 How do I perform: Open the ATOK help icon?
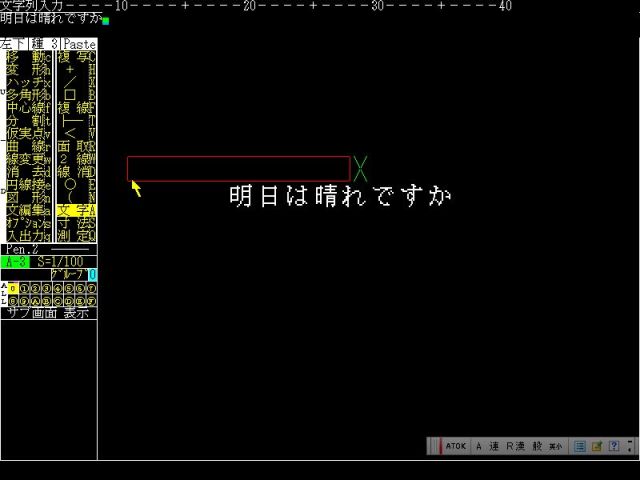614,446
